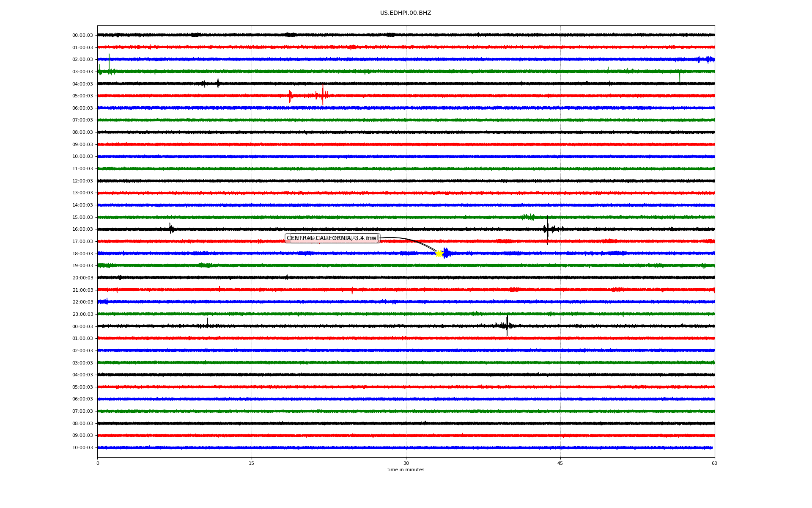The height and width of the screenshot is (508, 812).
Task: Click the yellow star earthquake marker
Action: tap(439, 254)
